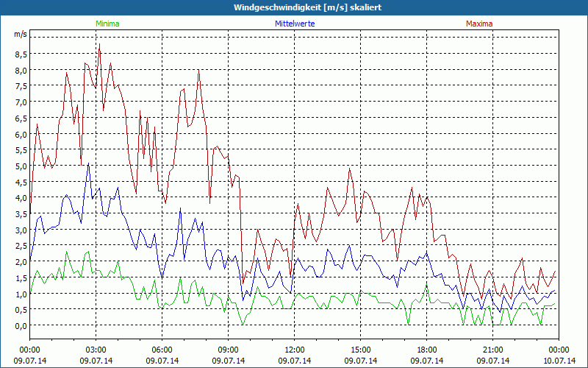Click the 0,5 y-axis value
The height and width of the screenshot is (368, 588).
pyautogui.click(x=21, y=310)
